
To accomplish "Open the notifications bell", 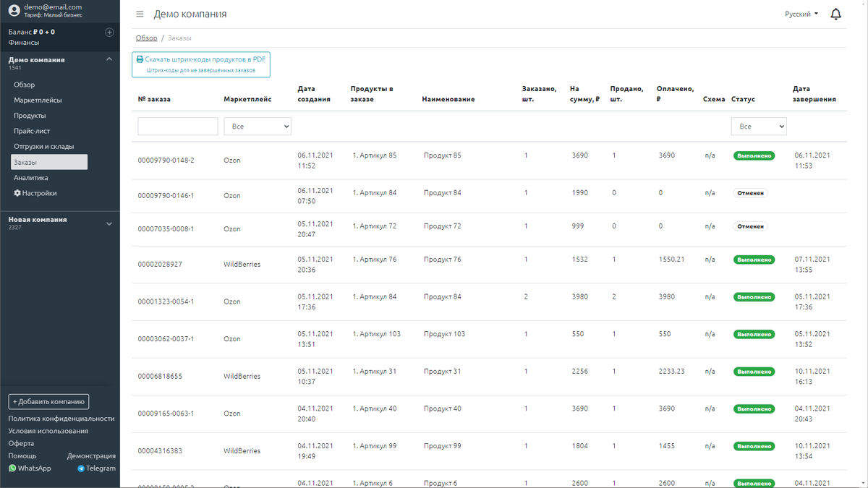I will click(836, 14).
